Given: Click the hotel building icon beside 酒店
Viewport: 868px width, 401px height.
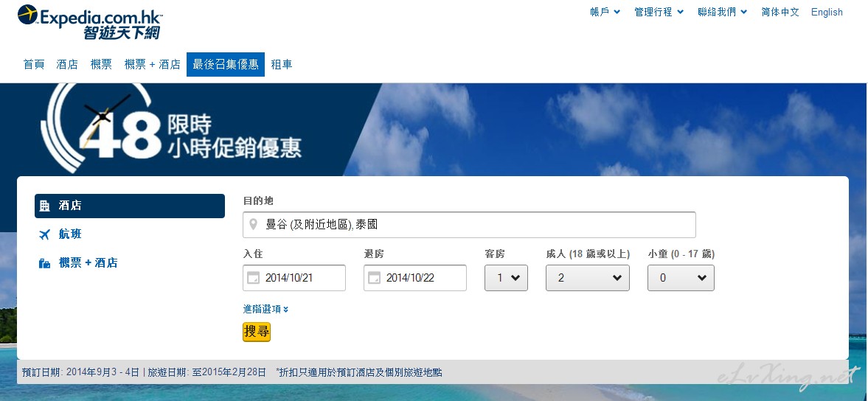Looking at the screenshot, I should [x=45, y=206].
